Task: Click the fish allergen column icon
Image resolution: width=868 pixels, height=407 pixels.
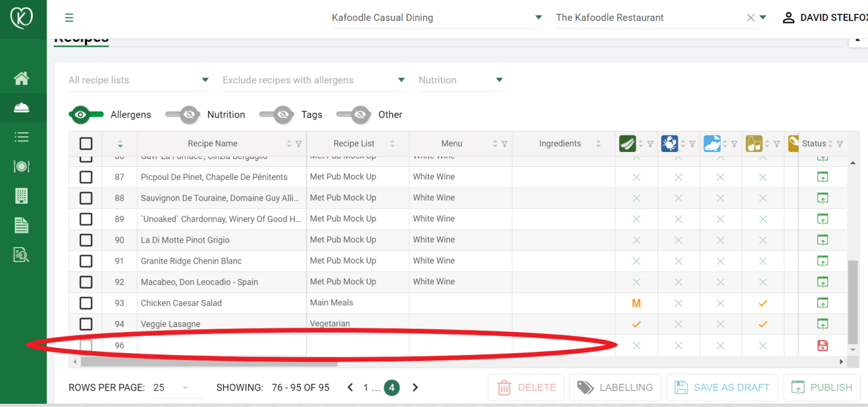Action: [711, 143]
